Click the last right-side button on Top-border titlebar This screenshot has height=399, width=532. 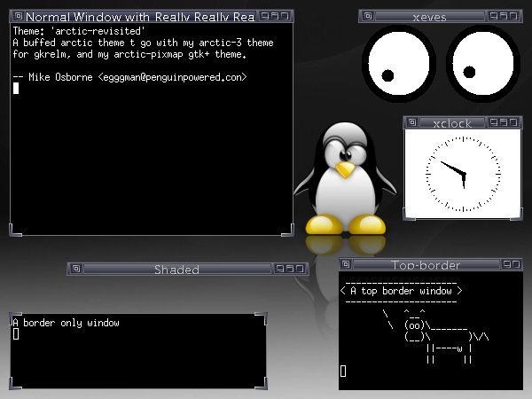pyautogui.click(x=516, y=264)
